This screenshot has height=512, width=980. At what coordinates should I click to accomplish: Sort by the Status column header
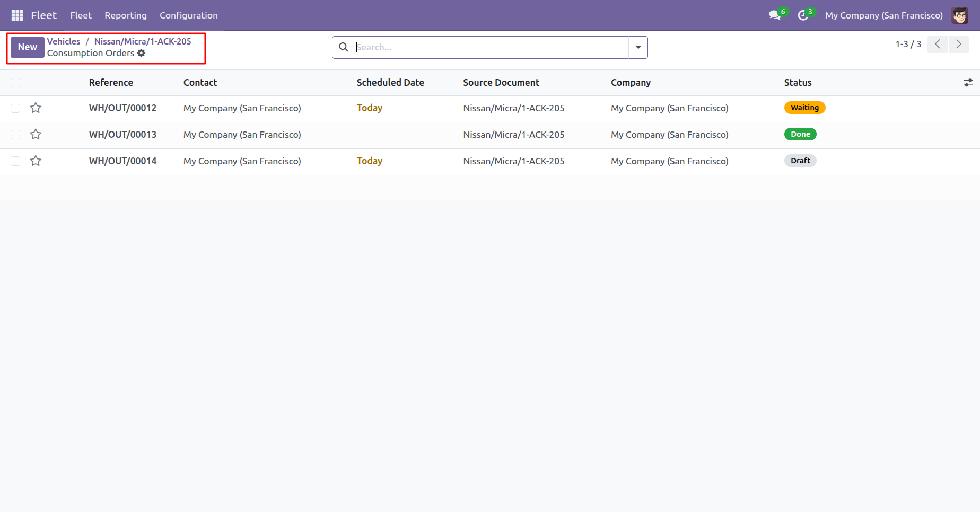[x=798, y=83]
